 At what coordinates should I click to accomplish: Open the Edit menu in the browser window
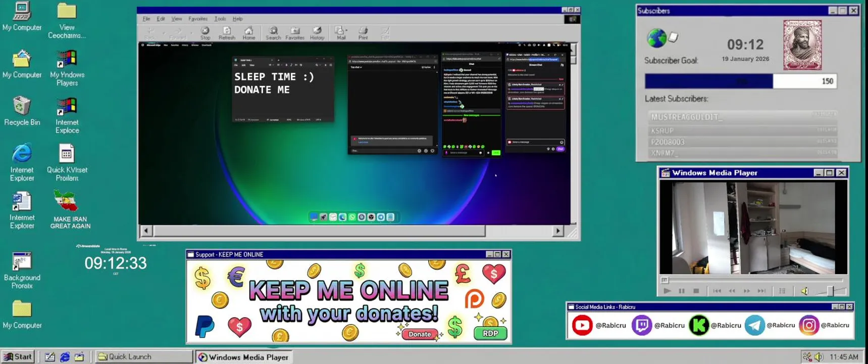(x=161, y=19)
